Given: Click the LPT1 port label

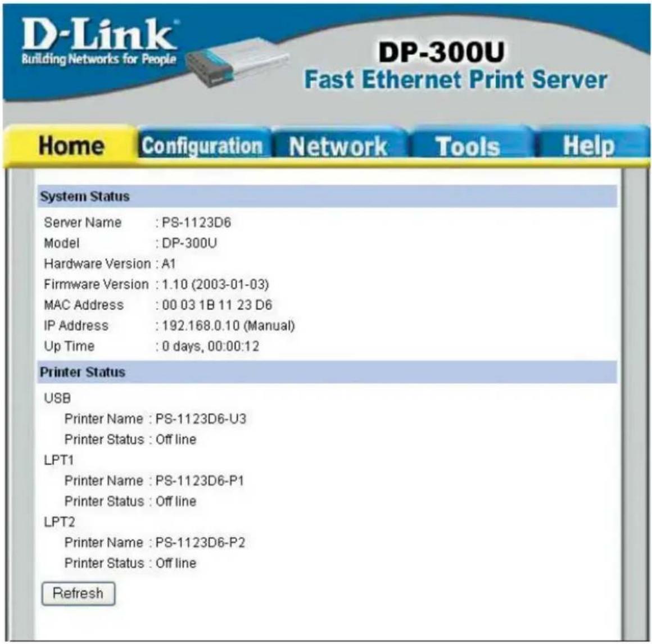Looking at the screenshot, I should point(58,460).
